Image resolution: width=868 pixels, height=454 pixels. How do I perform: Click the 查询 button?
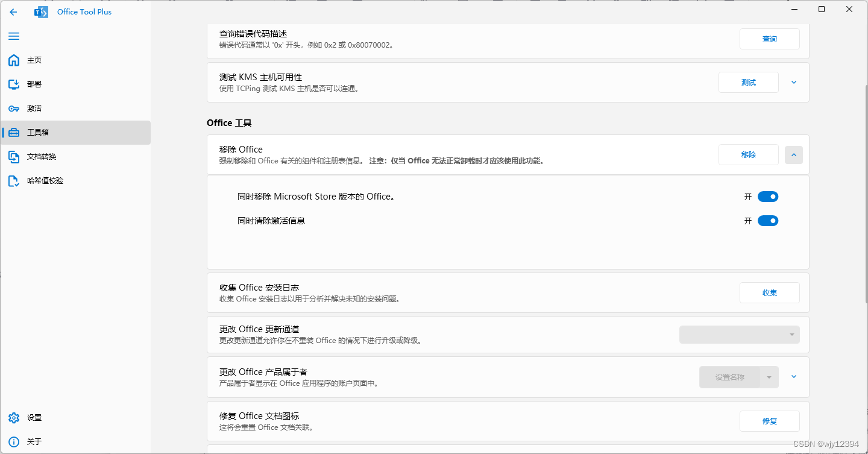[x=770, y=39]
